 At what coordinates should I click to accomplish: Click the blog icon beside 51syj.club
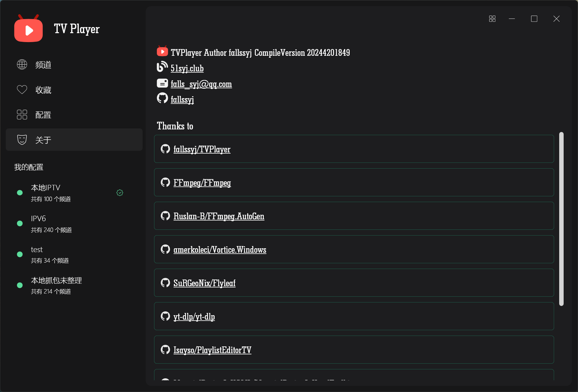pyautogui.click(x=162, y=67)
